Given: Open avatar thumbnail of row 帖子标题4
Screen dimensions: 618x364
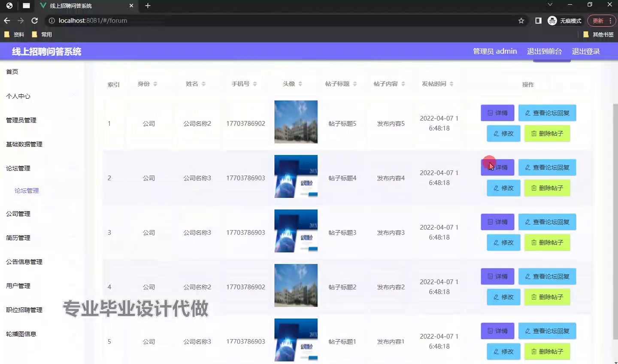Looking at the screenshot, I should (296, 176).
